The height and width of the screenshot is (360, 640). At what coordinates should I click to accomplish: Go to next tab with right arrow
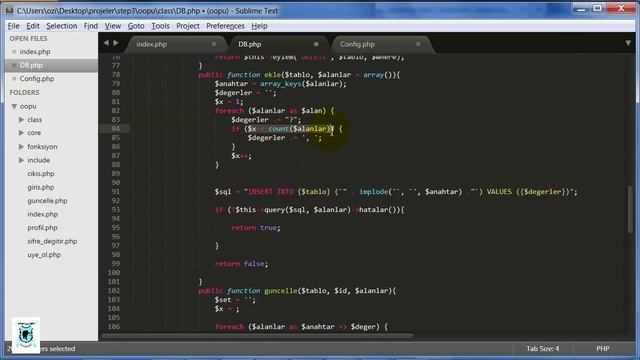(116, 43)
